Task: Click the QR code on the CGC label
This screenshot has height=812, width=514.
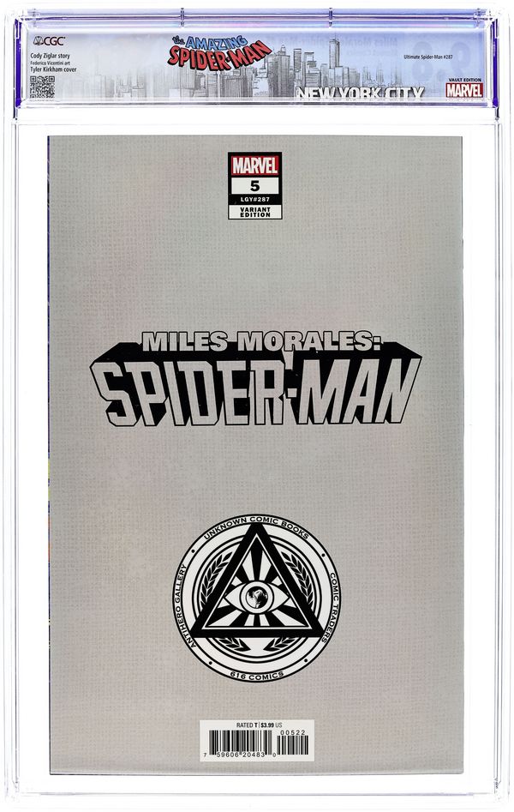Action: click(42, 87)
